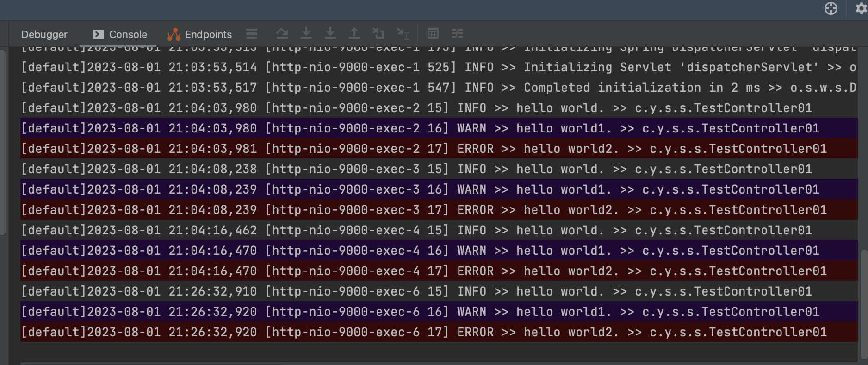The height and width of the screenshot is (365, 868).
Task: Select ERROR hello world2 line from exec-4
Action: click(x=439, y=271)
